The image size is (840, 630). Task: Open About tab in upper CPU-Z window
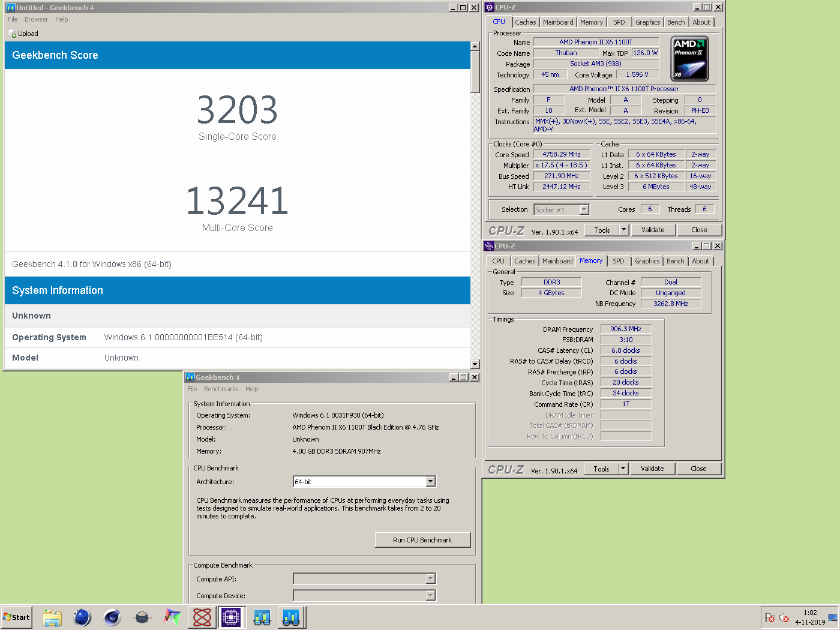coord(701,22)
